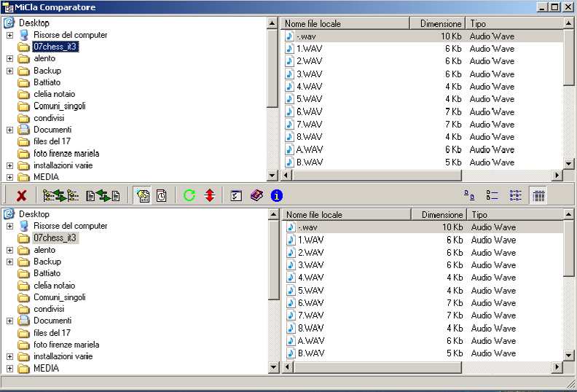Sort top list by Dimensione column
Image resolution: width=577 pixels, height=392 pixels.
coord(439,24)
